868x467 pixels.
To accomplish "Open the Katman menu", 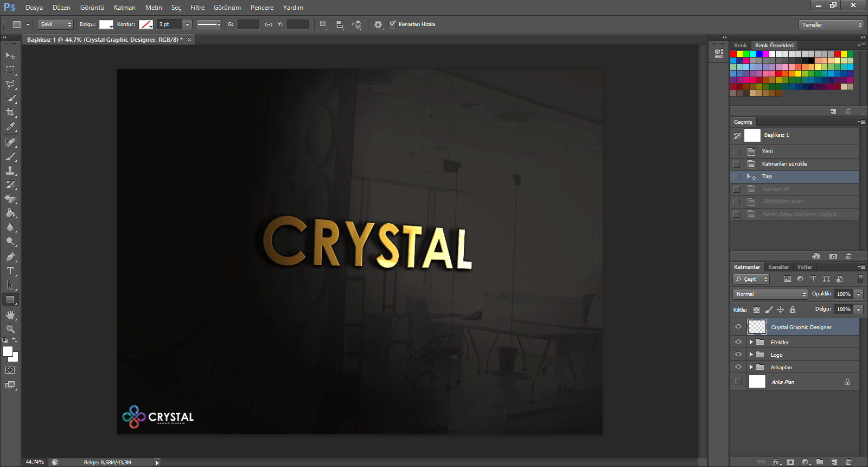I will click(125, 8).
